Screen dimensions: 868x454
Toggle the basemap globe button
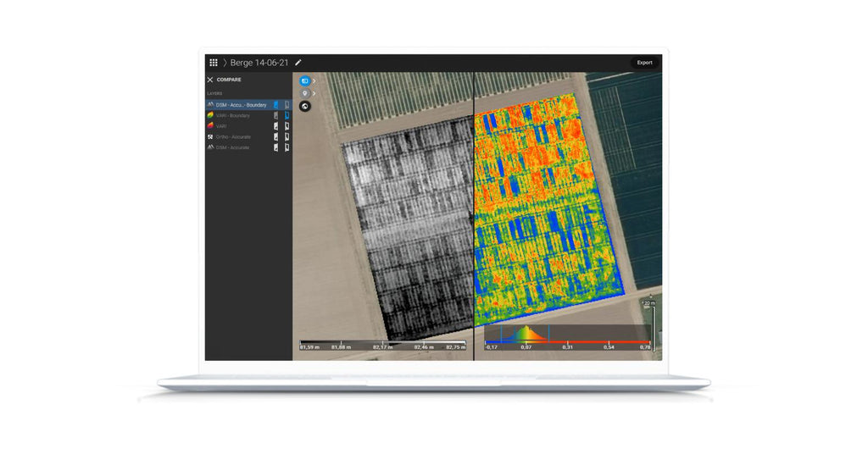pyautogui.click(x=304, y=106)
